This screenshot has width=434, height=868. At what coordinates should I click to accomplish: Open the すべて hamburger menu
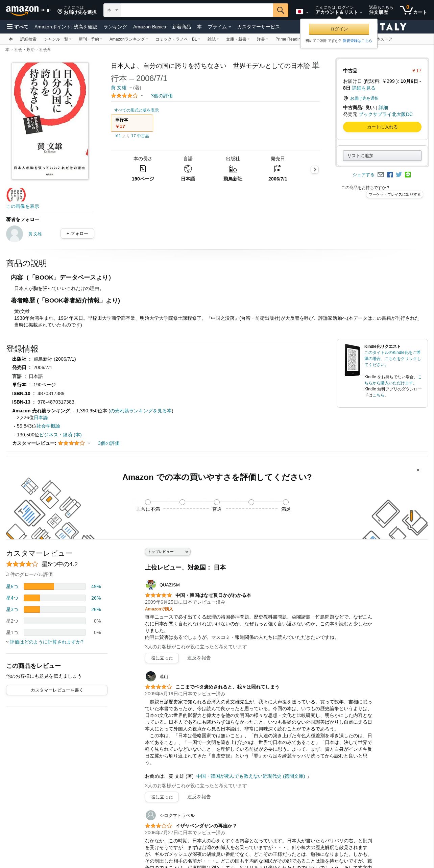click(x=18, y=27)
